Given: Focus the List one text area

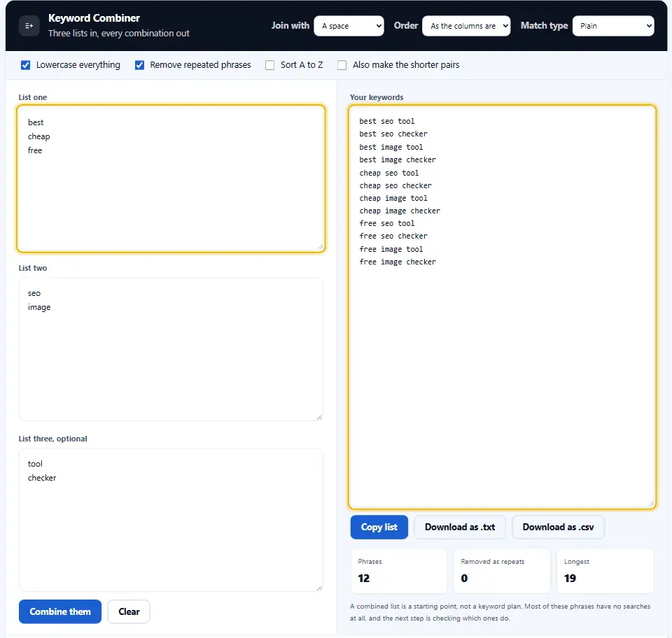Looking at the screenshot, I should [171, 178].
